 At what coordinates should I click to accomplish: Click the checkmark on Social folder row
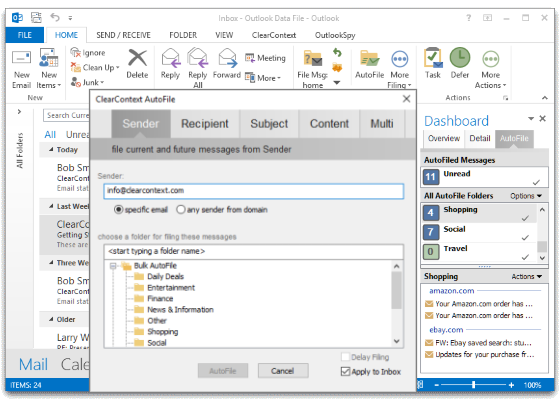tap(525, 238)
